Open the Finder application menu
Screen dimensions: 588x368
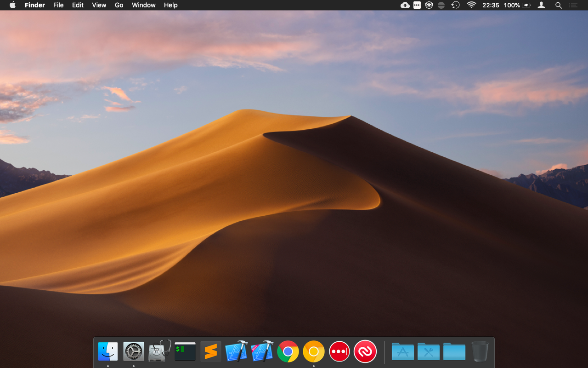point(35,5)
